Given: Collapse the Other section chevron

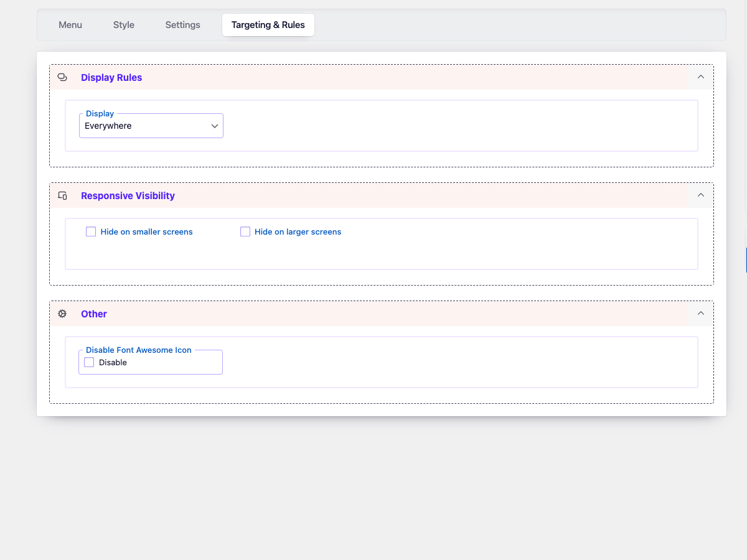Looking at the screenshot, I should (701, 314).
